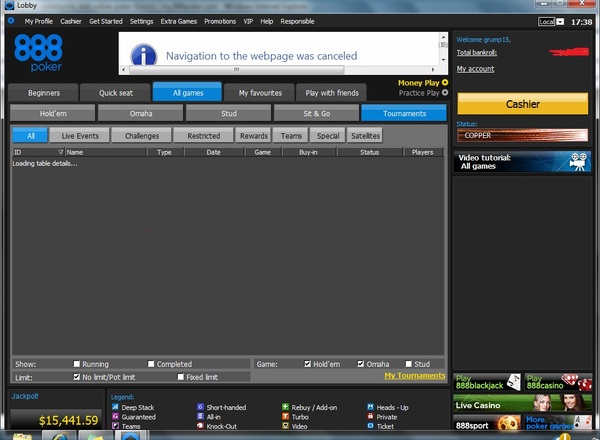Select the Live Events filter tab

[80, 136]
